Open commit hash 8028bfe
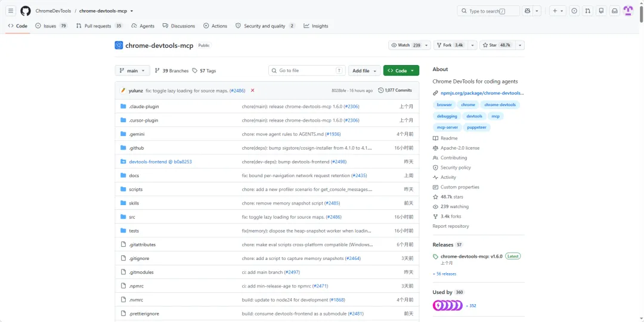Image resolution: width=644 pixels, height=322 pixels. pos(339,91)
